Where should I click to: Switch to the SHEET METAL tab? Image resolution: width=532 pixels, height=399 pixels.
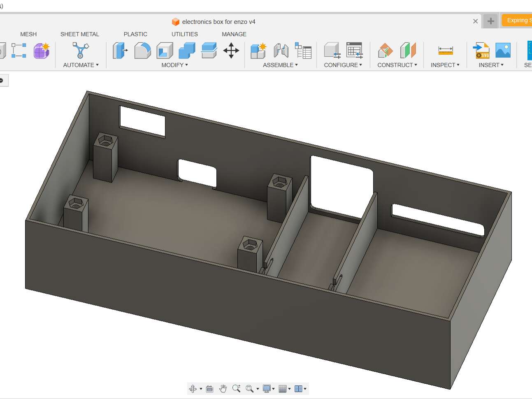(x=80, y=34)
